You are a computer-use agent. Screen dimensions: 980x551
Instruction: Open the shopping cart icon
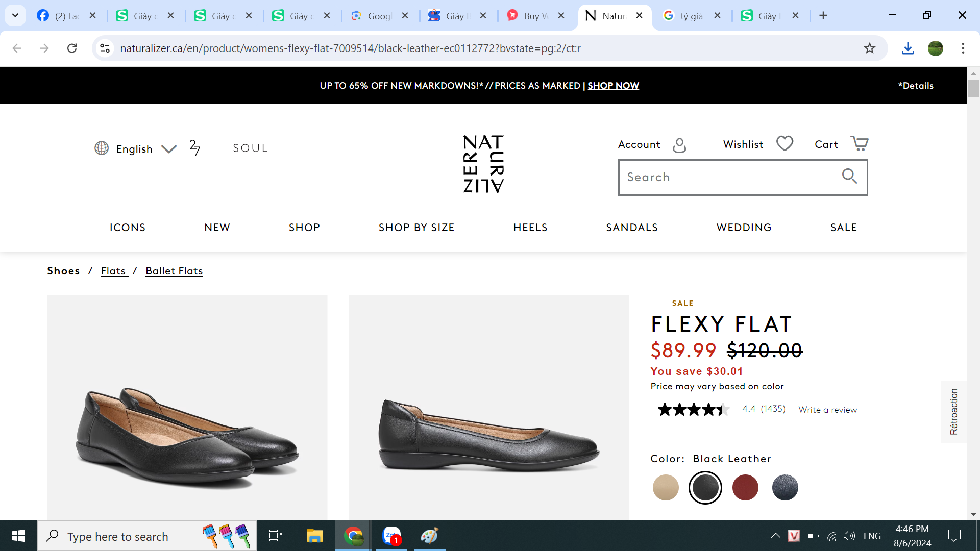[x=859, y=143]
